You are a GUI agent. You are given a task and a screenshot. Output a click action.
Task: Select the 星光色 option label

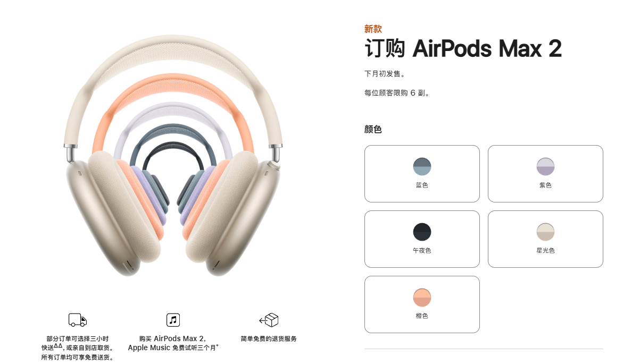tap(545, 250)
